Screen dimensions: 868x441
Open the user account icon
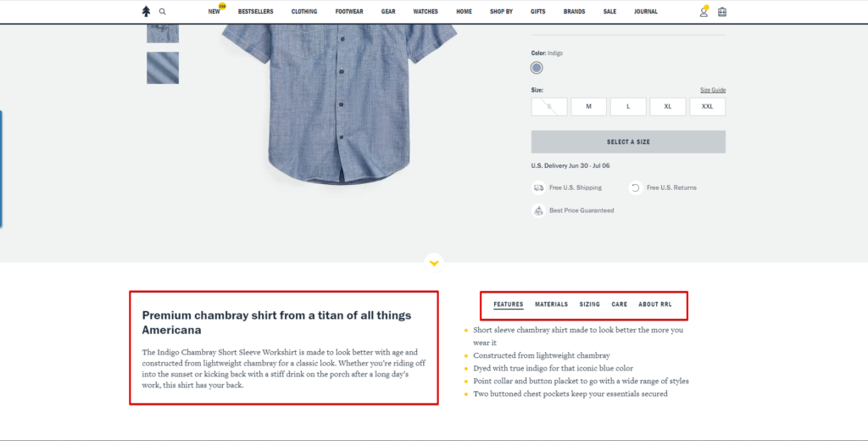(704, 12)
